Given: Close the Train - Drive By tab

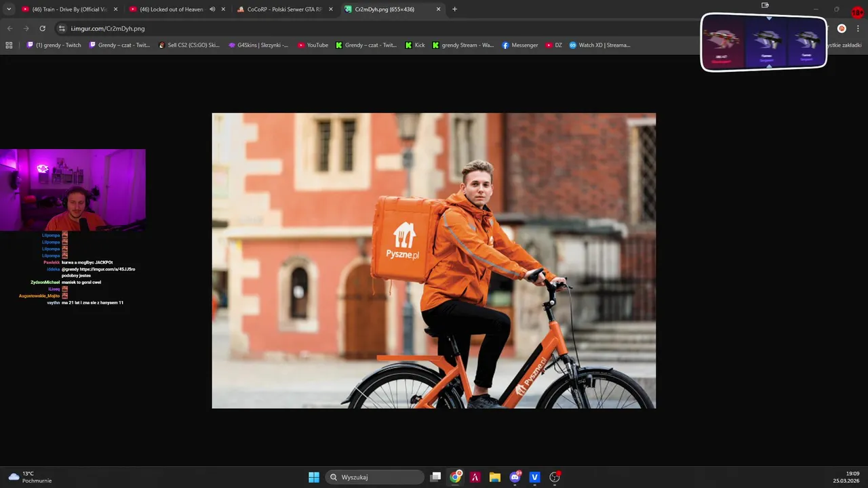Looking at the screenshot, I should [x=115, y=9].
